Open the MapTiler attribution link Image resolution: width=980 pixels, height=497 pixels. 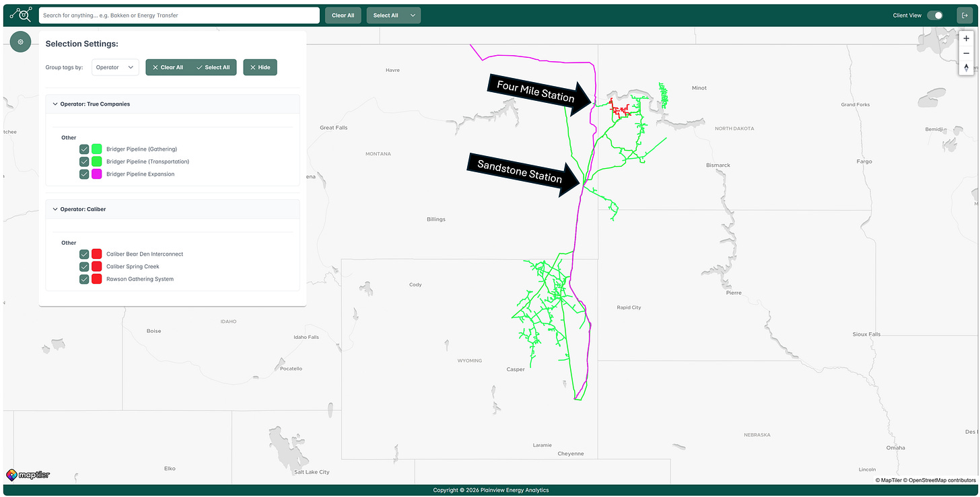point(888,480)
